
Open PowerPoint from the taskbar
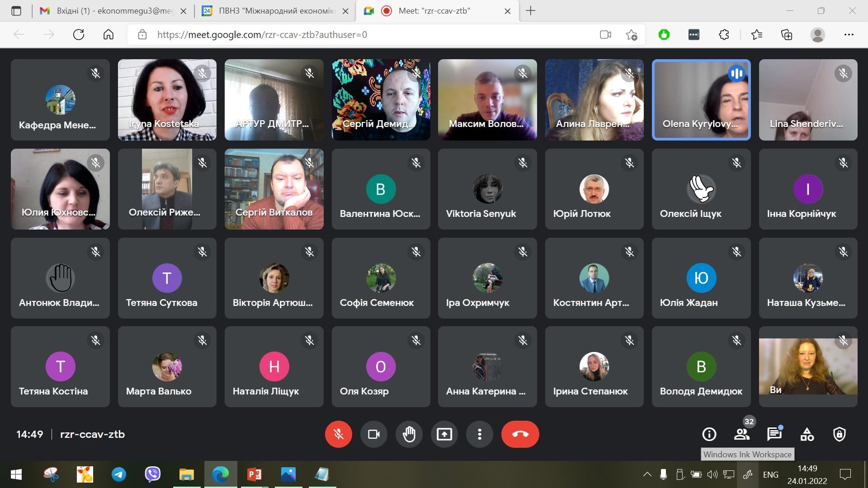coord(254,474)
